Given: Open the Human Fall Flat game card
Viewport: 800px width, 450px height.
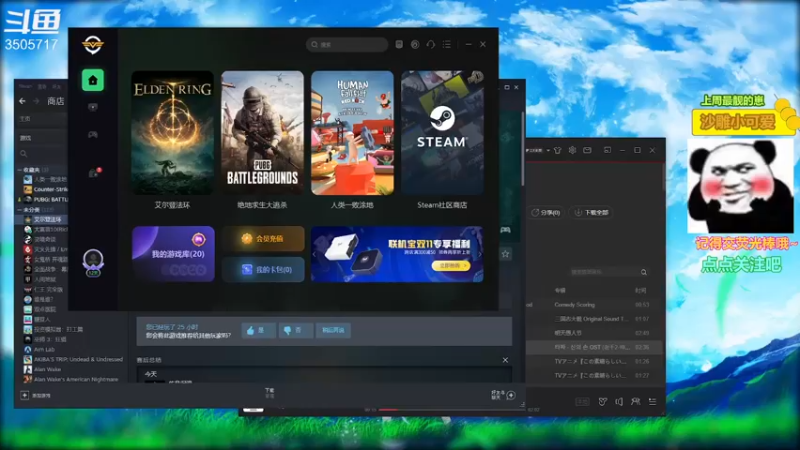Looking at the screenshot, I should point(352,133).
